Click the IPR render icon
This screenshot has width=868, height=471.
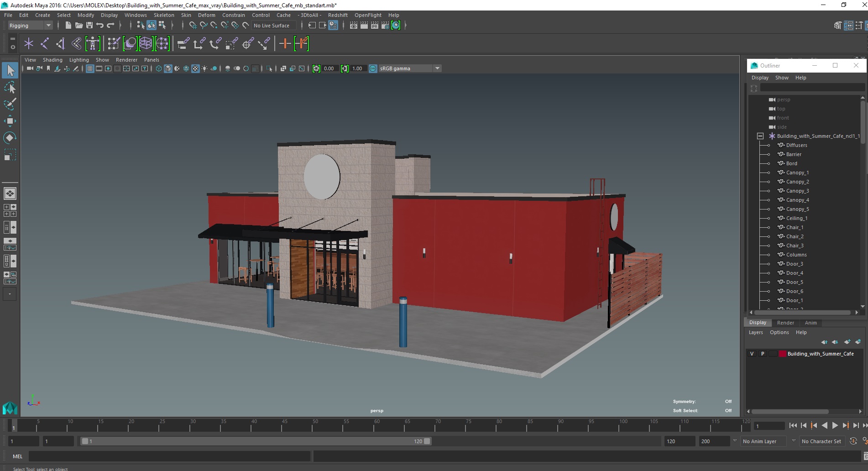pyautogui.click(x=375, y=25)
